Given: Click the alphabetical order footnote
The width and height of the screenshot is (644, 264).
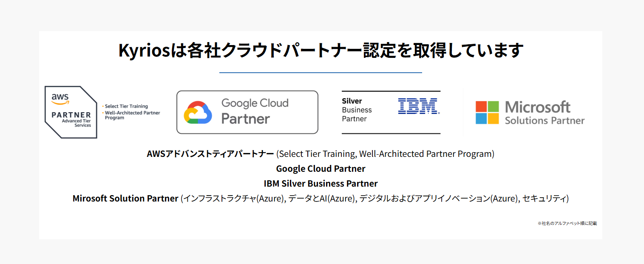Looking at the screenshot, I should tap(567, 223).
